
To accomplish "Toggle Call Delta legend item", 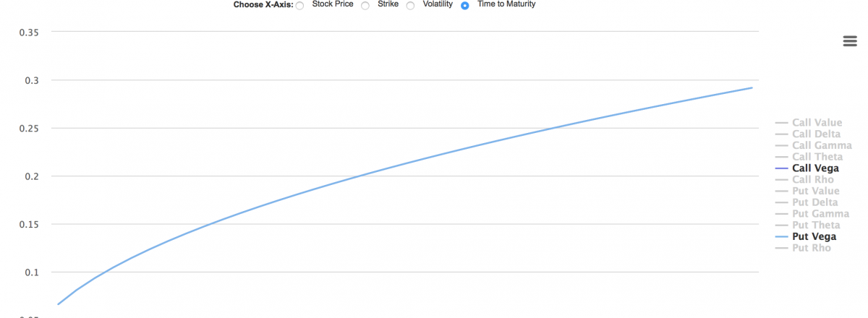I will tap(817, 134).
